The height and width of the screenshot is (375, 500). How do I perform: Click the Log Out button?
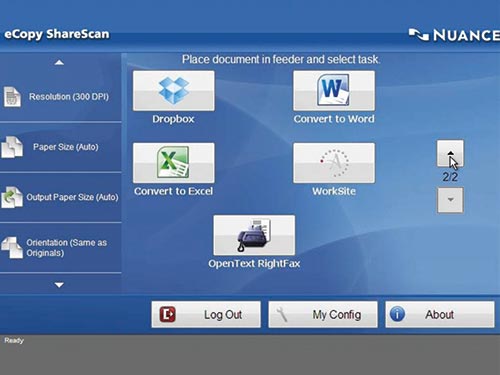206,314
